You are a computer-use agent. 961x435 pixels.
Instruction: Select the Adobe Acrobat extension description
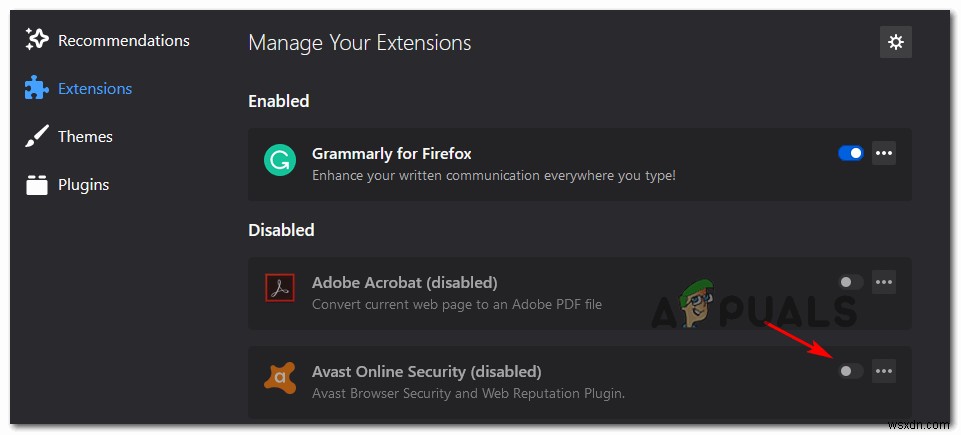tap(456, 304)
